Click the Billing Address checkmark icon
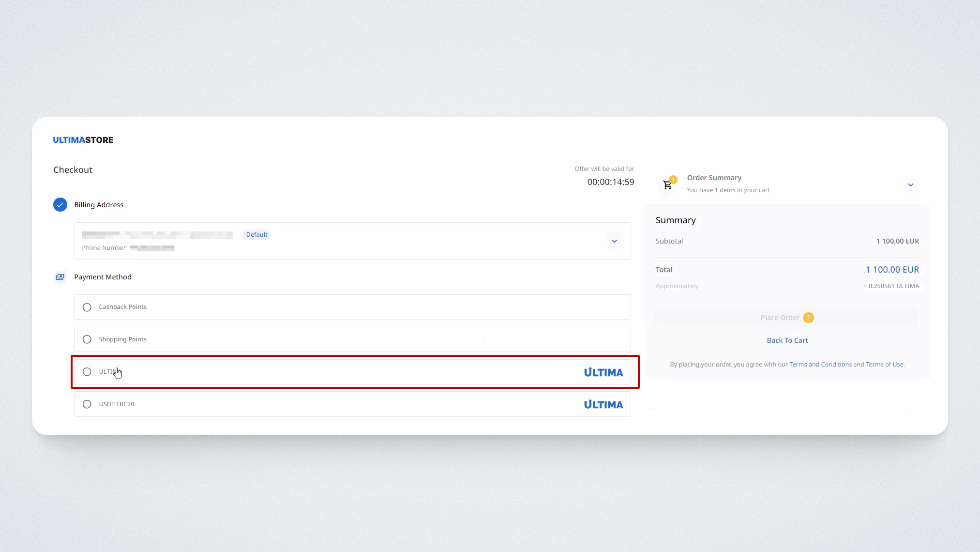This screenshot has width=980, height=552. click(x=60, y=205)
